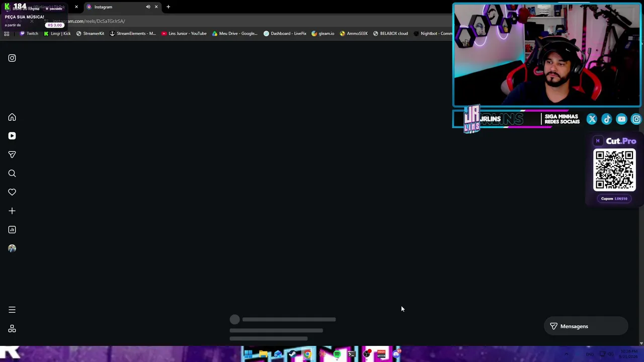Open the StreamerKit bookmark
644x362 pixels.
[90, 34]
